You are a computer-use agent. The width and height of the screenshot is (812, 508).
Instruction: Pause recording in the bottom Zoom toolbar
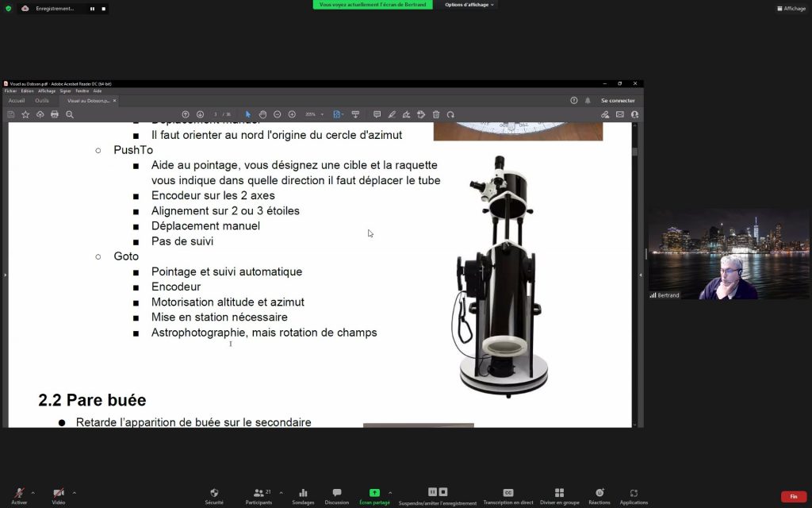tap(432, 492)
